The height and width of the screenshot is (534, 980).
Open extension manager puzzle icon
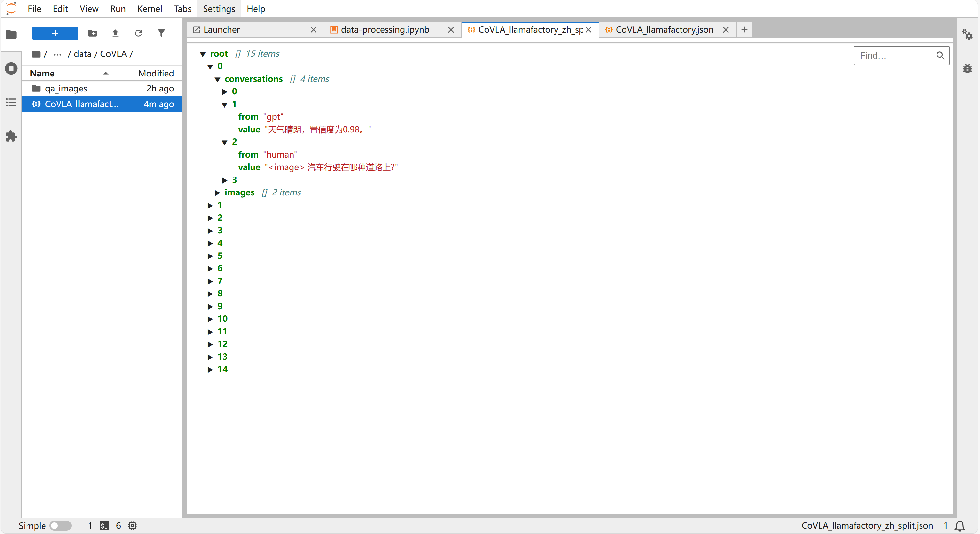[11, 136]
